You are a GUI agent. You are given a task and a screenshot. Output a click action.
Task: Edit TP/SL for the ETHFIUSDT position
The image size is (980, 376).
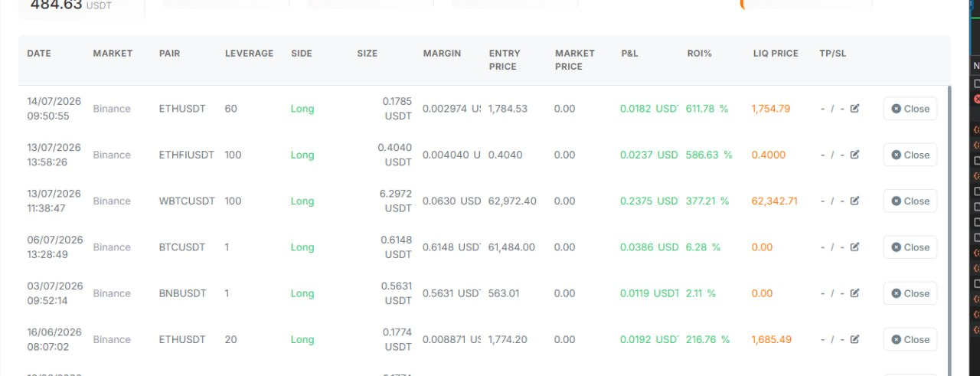coord(854,154)
